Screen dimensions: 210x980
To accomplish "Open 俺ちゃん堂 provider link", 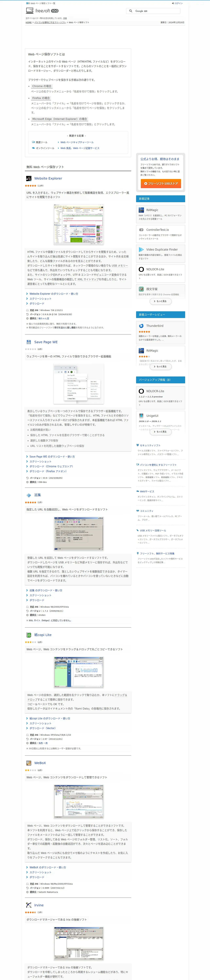I will [44, 318].
